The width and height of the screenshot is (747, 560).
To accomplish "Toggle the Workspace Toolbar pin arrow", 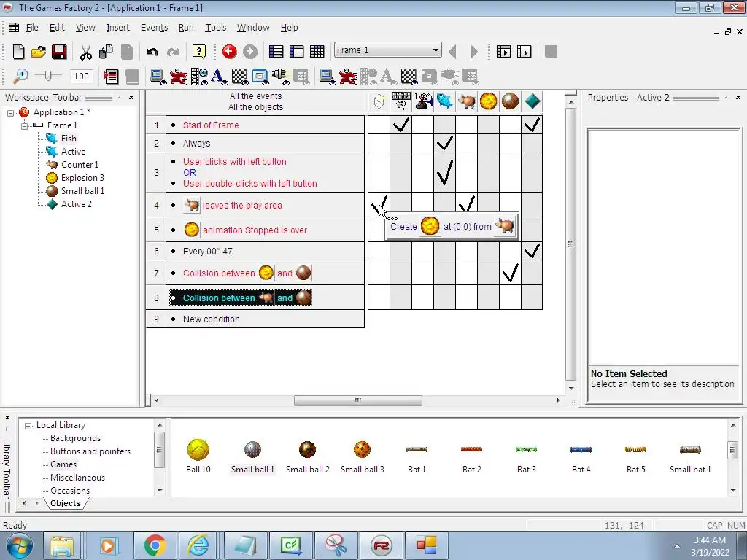I will (119, 97).
